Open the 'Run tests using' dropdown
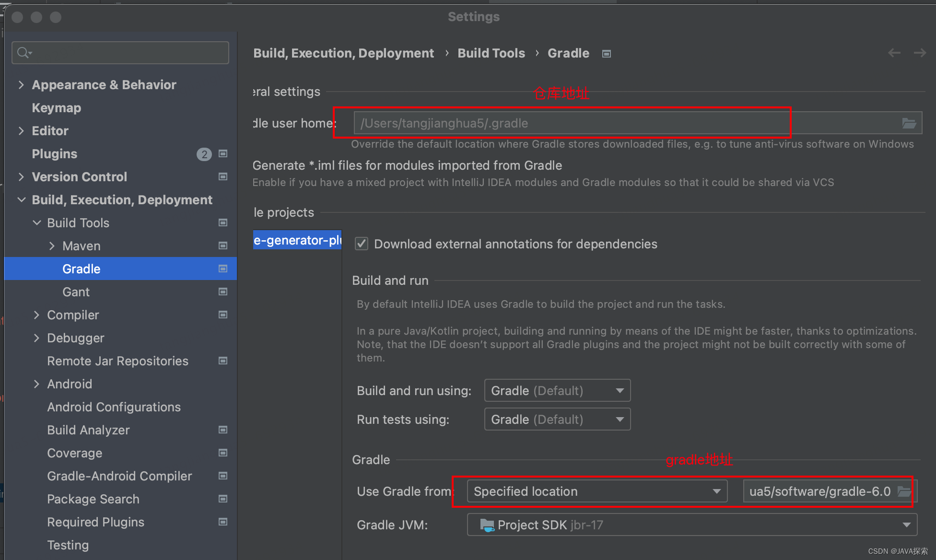 pos(557,419)
